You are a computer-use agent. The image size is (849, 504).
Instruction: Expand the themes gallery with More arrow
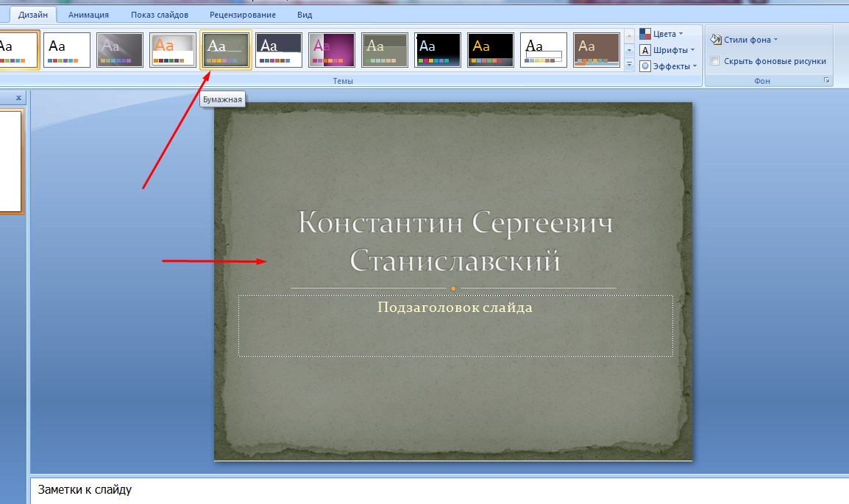click(629, 65)
